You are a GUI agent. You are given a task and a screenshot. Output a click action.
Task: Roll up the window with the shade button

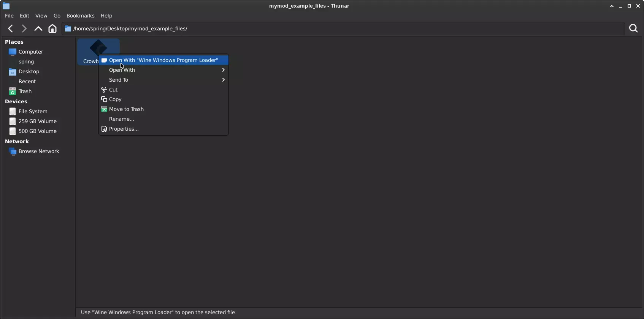tap(612, 6)
